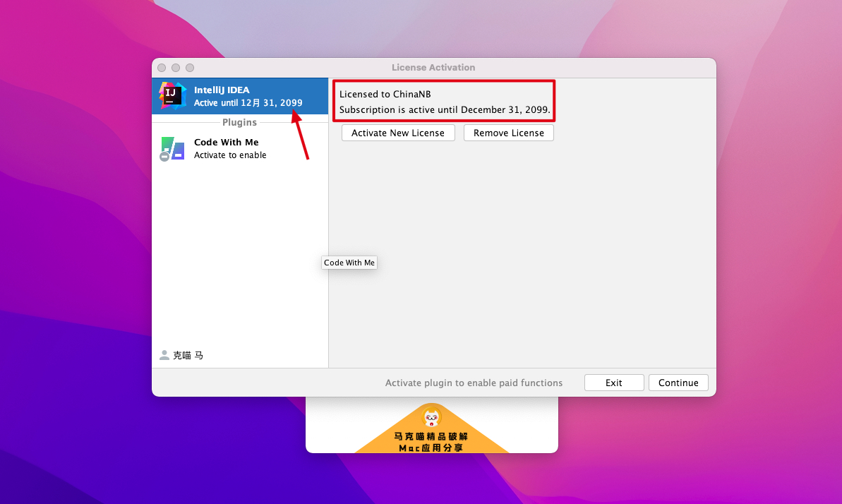The image size is (842, 504).
Task: Click the 克喵 马 account name
Action: pos(188,355)
